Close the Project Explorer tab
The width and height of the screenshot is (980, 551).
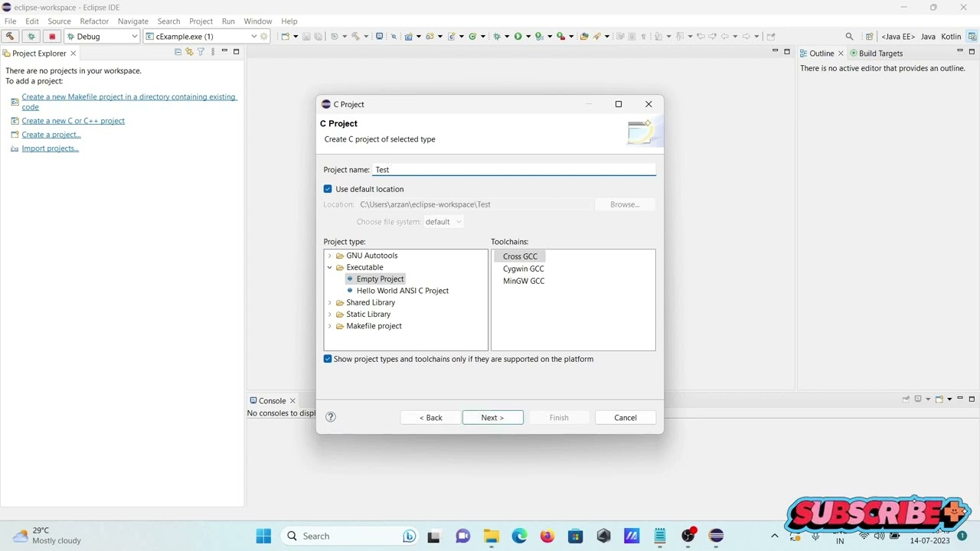coord(73,53)
